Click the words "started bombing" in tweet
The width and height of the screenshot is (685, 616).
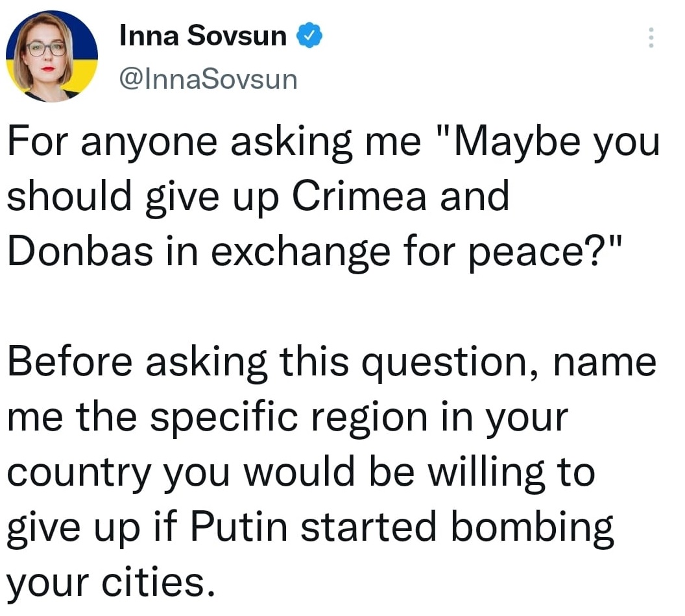tap(457, 527)
